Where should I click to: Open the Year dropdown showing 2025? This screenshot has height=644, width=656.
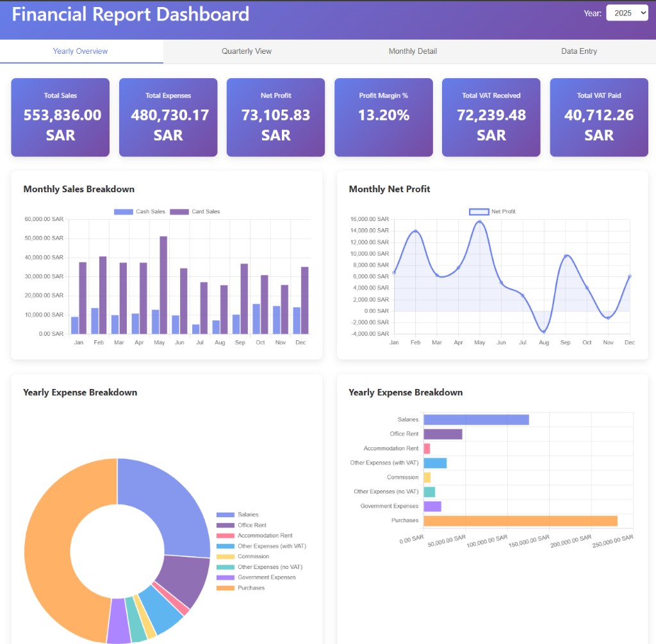tap(627, 13)
